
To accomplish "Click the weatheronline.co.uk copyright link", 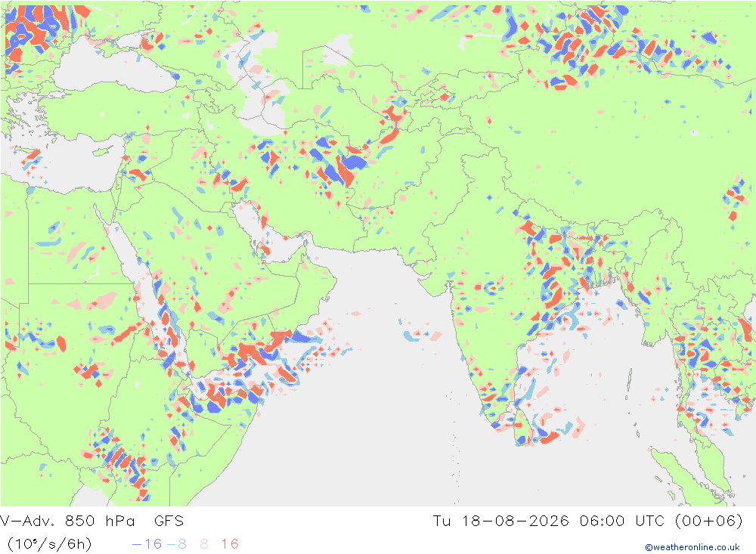I will pos(692,547).
